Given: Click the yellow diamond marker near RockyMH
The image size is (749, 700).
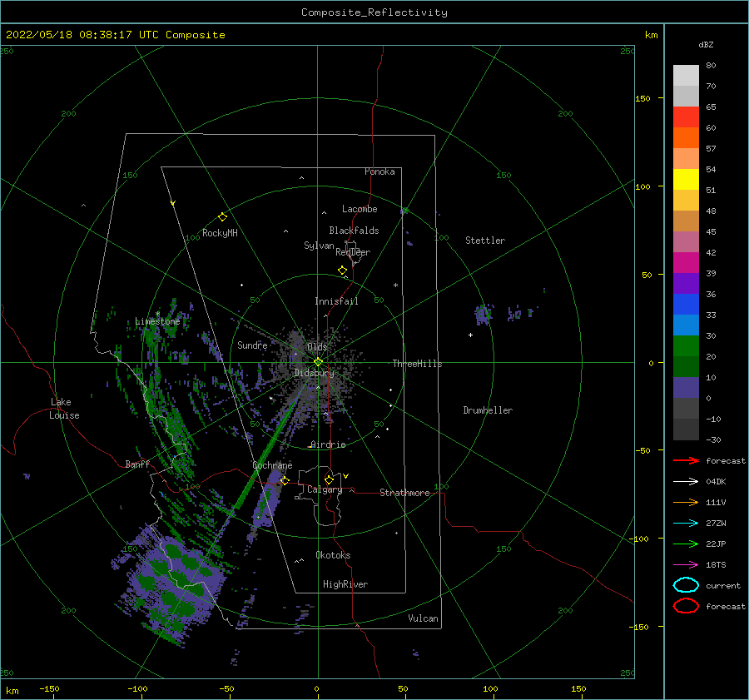Looking at the screenshot, I should 222,217.
